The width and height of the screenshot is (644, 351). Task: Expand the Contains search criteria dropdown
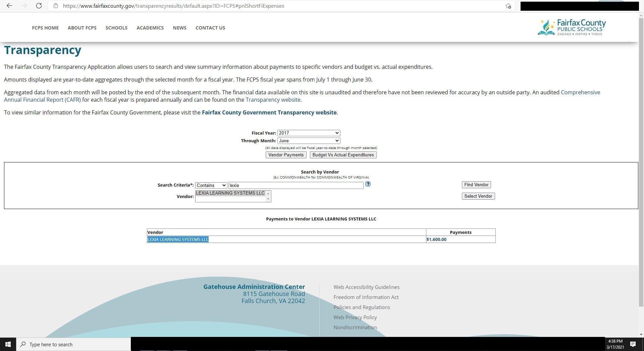[x=211, y=185]
